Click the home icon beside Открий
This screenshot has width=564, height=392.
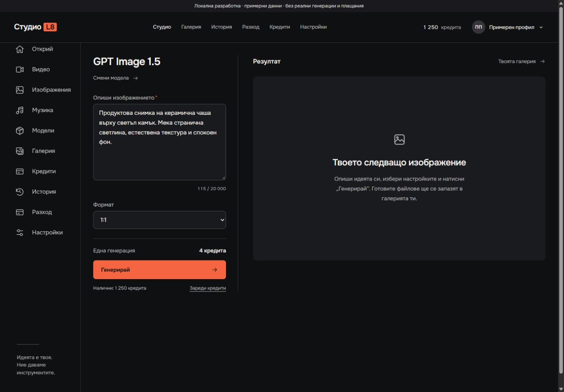click(20, 49)
